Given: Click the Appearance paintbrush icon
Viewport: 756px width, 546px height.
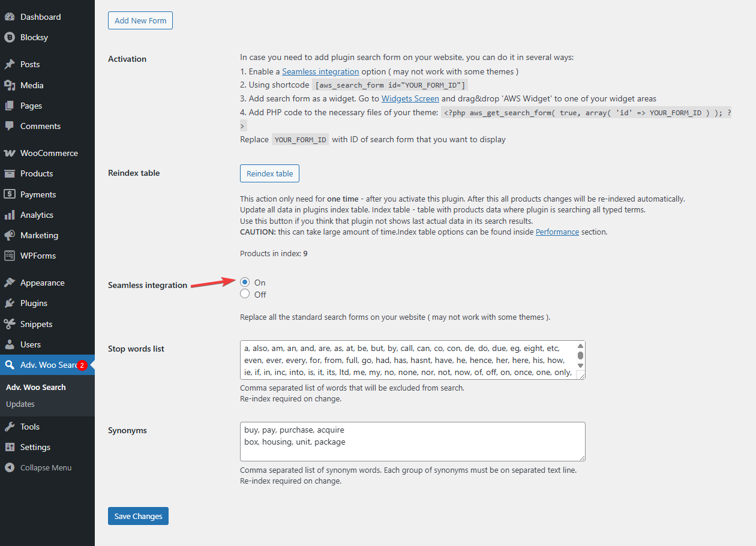Looking at the screenshot, I should [10, 283].
